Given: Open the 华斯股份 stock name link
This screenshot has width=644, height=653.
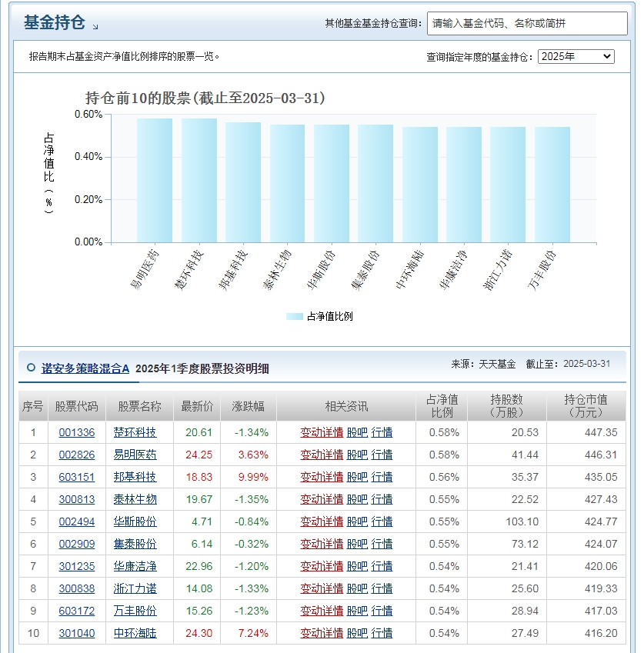Looking at the screenshot, I should click(135, 521).
